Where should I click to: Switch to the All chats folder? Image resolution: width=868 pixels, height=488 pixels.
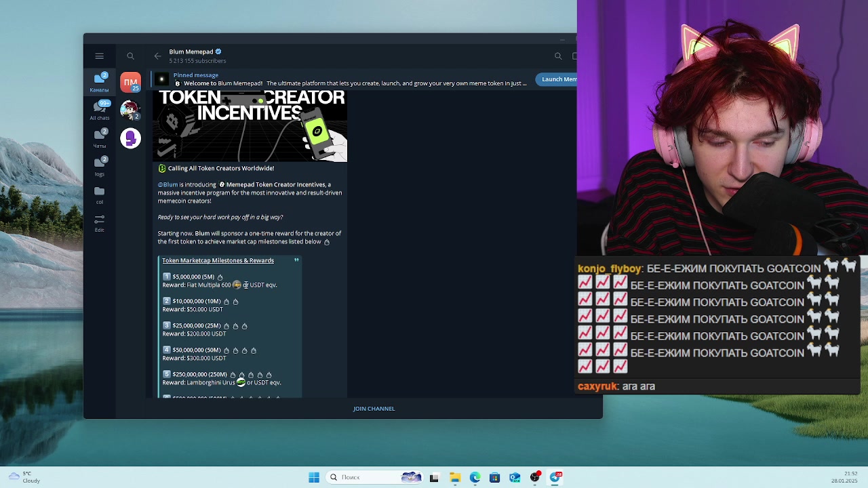pyautogui.click(x=100, y=110)
